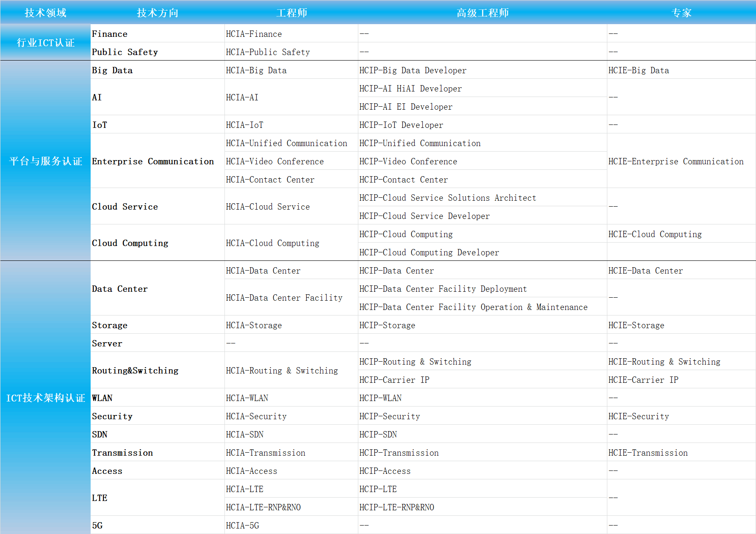This screenshot has width=756, height=534.
Task: Select the 行业ICT认证 category cell
Action: [45, 43]
